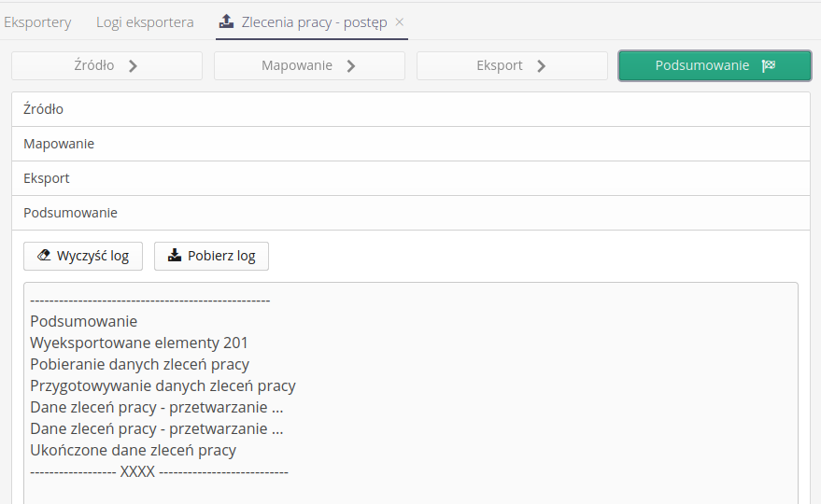821x504 pixels.
Task: Click the chevron arrow next to Eksport step
Action: click(542, 65)
